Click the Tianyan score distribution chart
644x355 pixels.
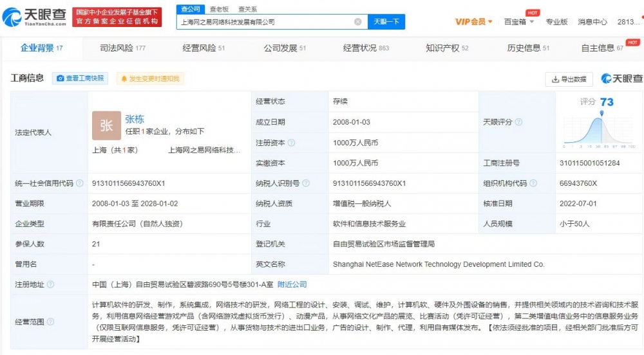click(599, 131)
